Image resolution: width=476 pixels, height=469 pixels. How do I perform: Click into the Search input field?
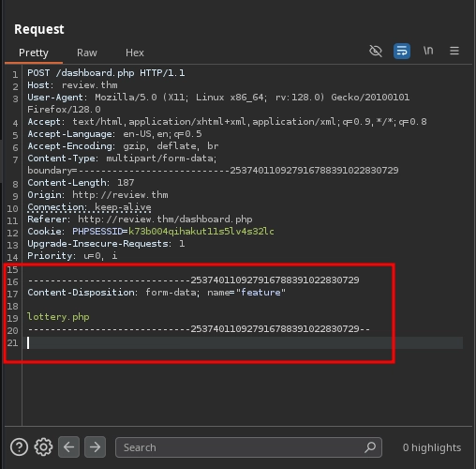point(248,447)
